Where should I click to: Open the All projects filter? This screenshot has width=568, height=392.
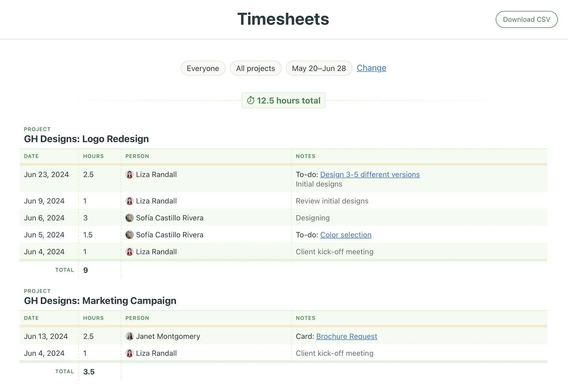click(x=255, y=68)
